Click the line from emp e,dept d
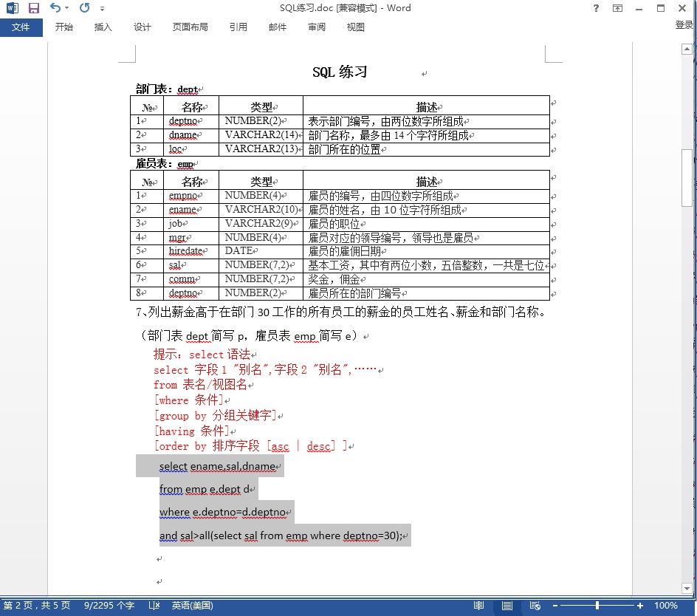This screenshot has height=616, width=697. pyautogui.click(x=205, y=489)
